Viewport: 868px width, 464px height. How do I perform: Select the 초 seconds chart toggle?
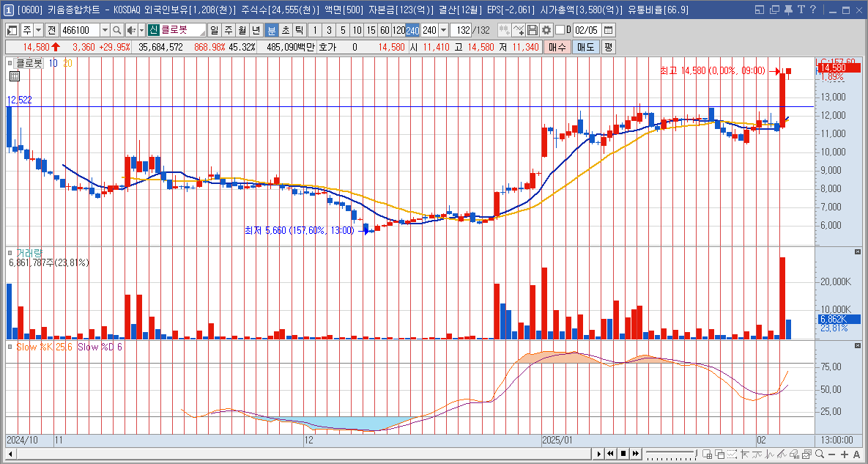[285, 31]
